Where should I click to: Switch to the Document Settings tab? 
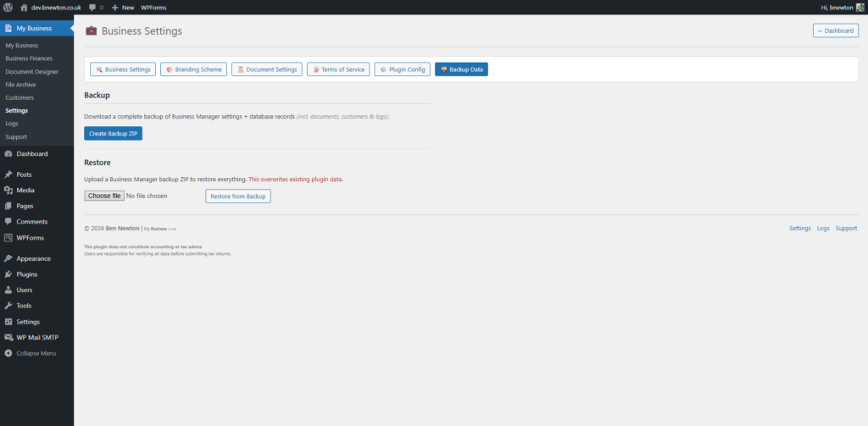click(x=267, y=69)
